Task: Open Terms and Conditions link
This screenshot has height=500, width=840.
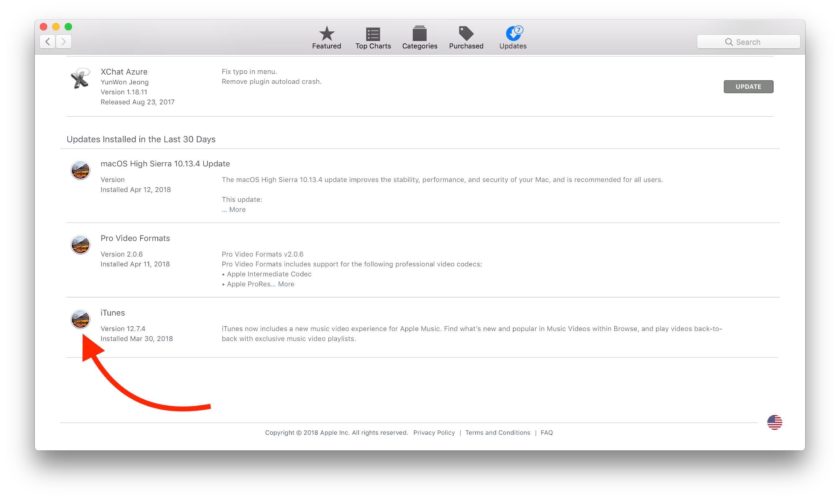Action: click(x=497, y=432)
